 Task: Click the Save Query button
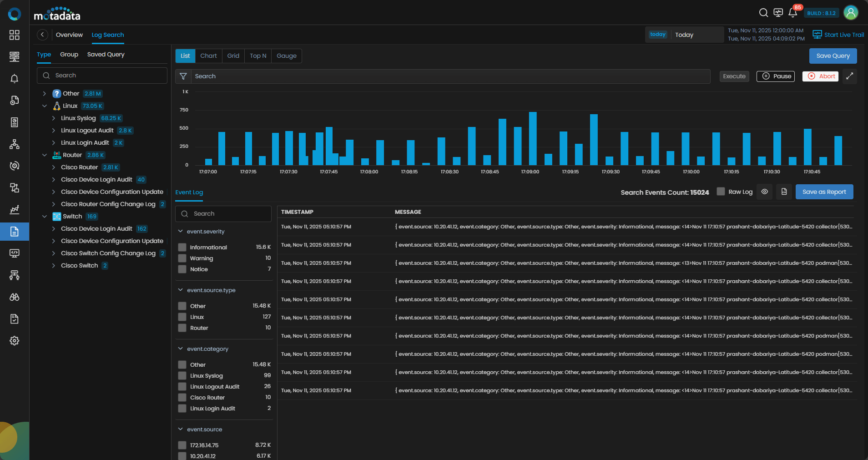(x=833, y=56)
